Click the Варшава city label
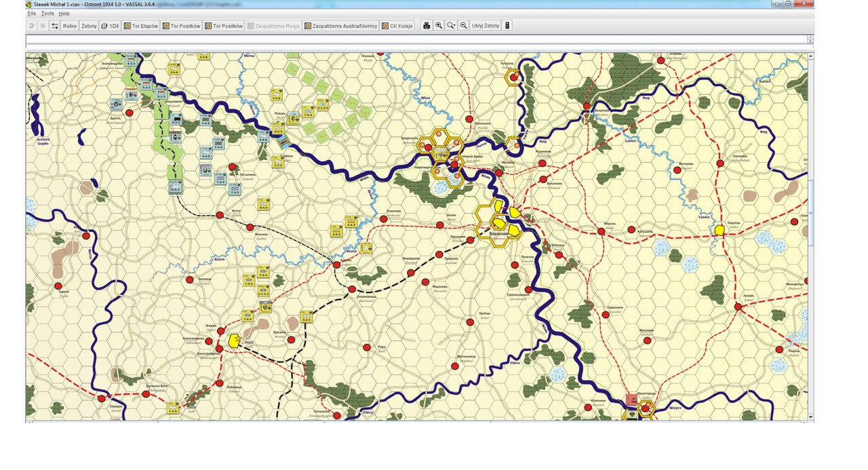 (498, 234)
